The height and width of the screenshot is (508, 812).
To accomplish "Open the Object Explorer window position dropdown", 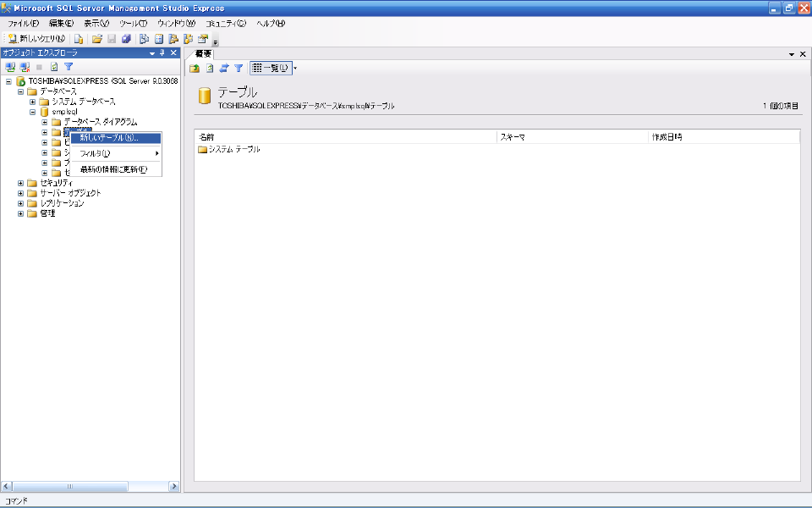I will (x=152, y=52).
